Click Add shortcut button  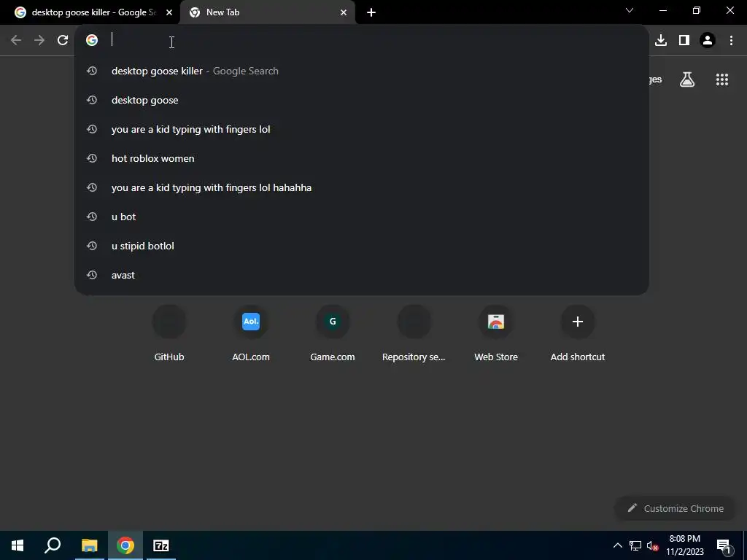click(x=578, y=334)
